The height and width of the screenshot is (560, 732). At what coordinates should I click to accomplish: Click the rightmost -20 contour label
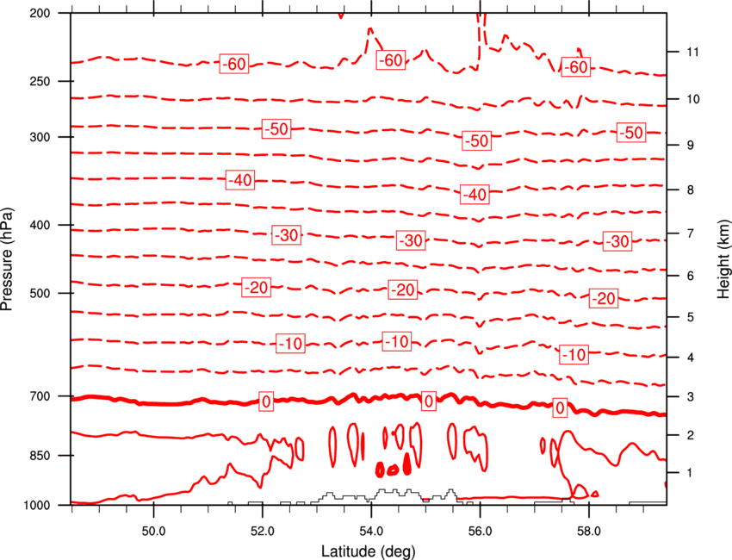pyautogui.click(x=604, y=298)
